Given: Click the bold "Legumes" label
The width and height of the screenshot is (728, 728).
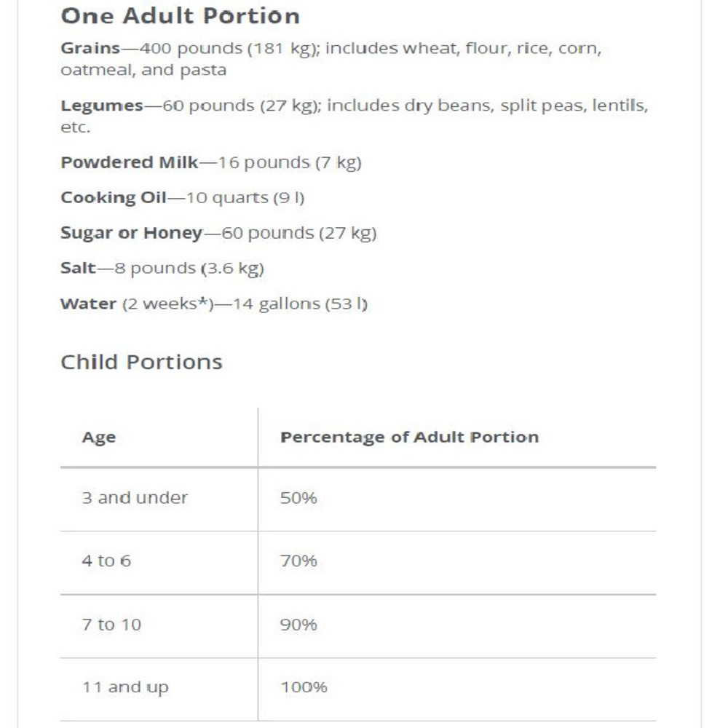Looking at the screenshot, I should coord(102,106).
